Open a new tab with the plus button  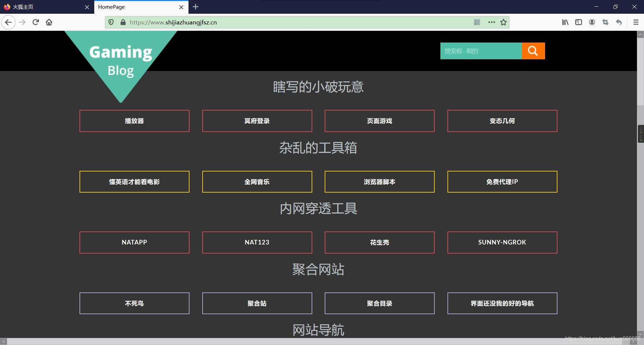(196, 7)
